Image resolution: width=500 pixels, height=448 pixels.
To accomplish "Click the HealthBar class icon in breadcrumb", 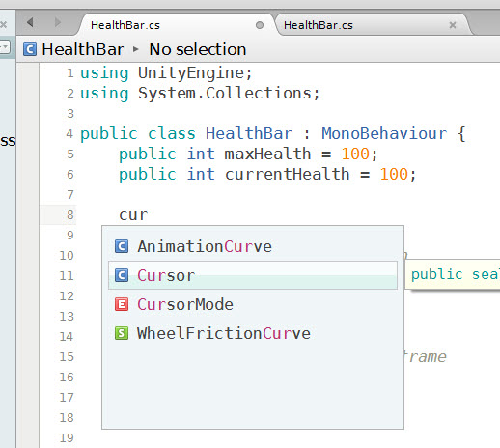I will tap(30, 49).
